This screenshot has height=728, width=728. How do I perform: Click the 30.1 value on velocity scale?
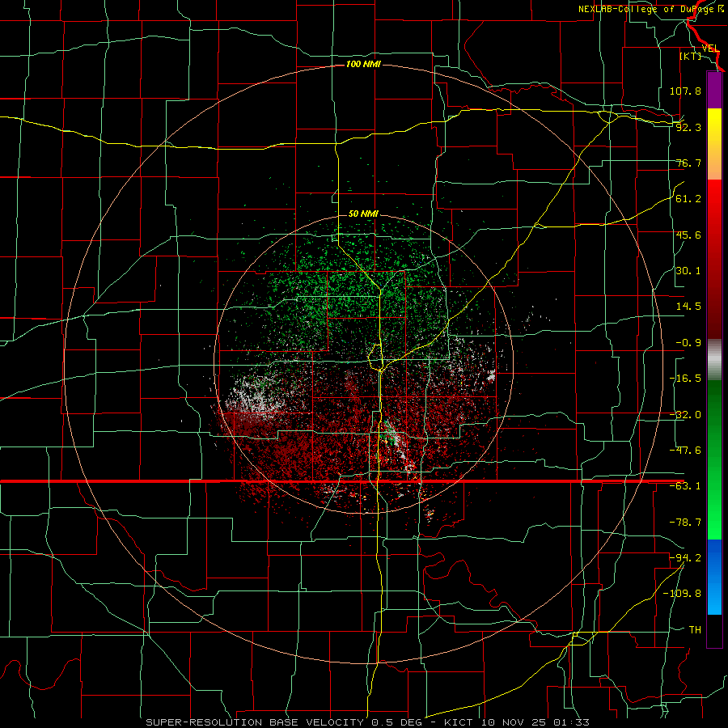[688, 271]
